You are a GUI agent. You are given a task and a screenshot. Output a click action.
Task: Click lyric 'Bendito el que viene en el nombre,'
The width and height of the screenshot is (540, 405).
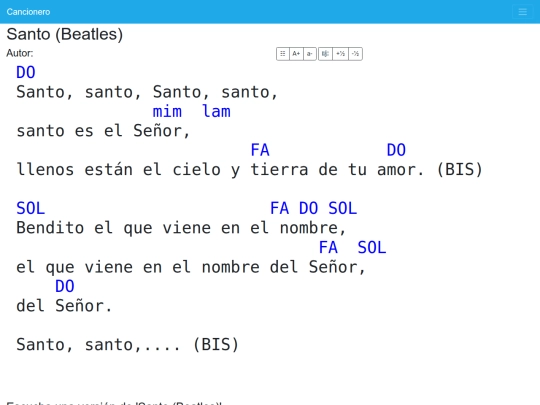tap(181, 228)
